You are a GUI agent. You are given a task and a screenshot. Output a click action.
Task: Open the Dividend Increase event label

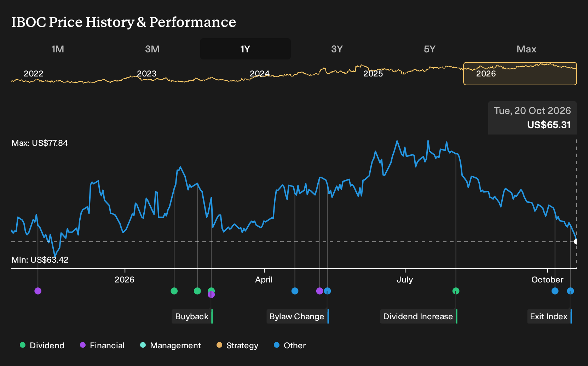click(419, 316)
